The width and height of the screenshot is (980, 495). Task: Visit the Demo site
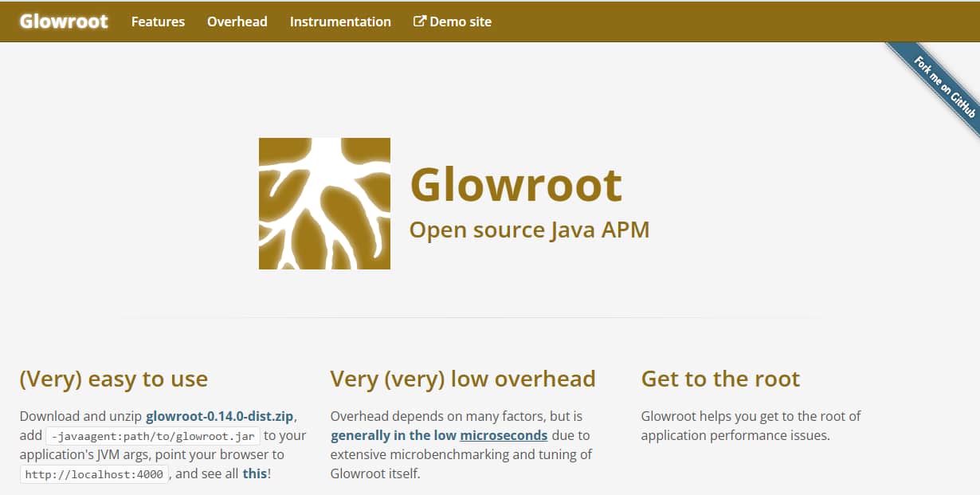pyautogui.click(x=461, y=22)
